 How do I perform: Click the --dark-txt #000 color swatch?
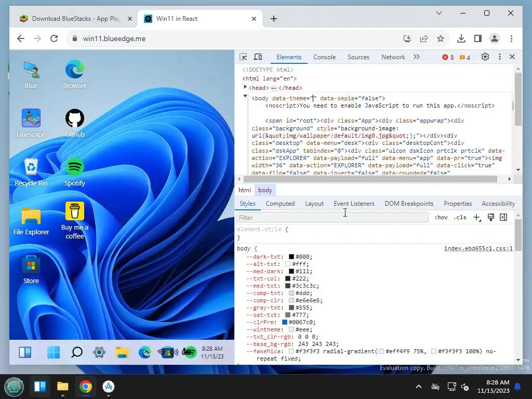click(x=291, y=257)
